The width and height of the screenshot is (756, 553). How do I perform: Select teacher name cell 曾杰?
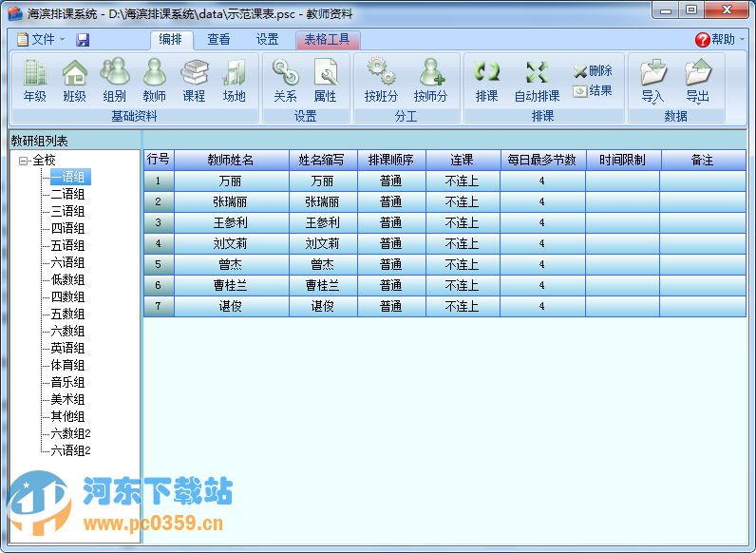pos(232,265)
